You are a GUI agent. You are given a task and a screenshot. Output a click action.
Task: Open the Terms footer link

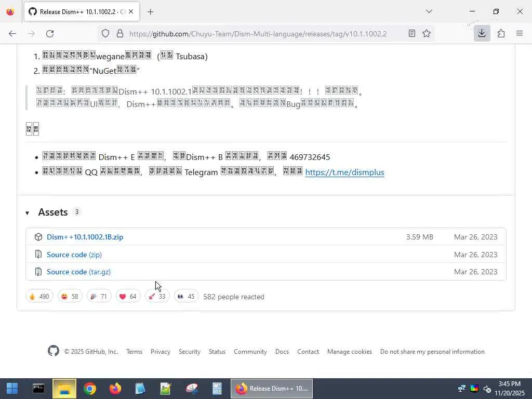click(x=135, y=352)
